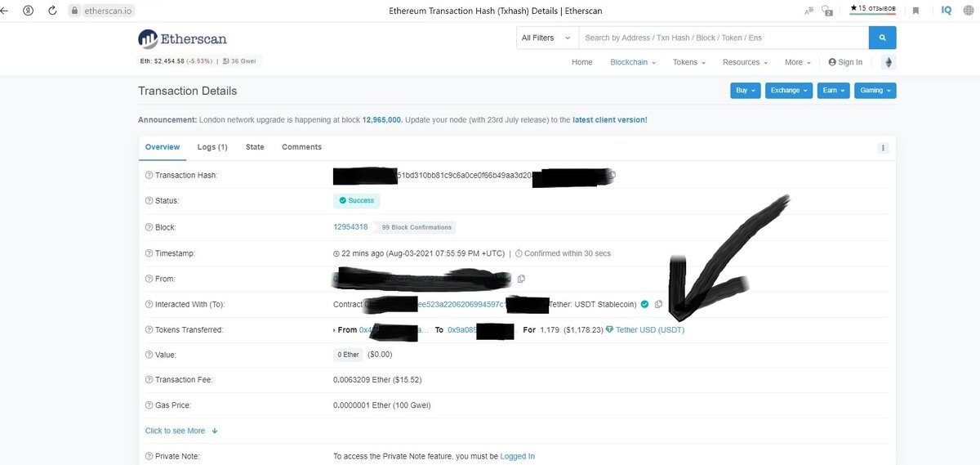Click the 0.0063209 Ether ($15.52) fee text

tap(377, 380)
